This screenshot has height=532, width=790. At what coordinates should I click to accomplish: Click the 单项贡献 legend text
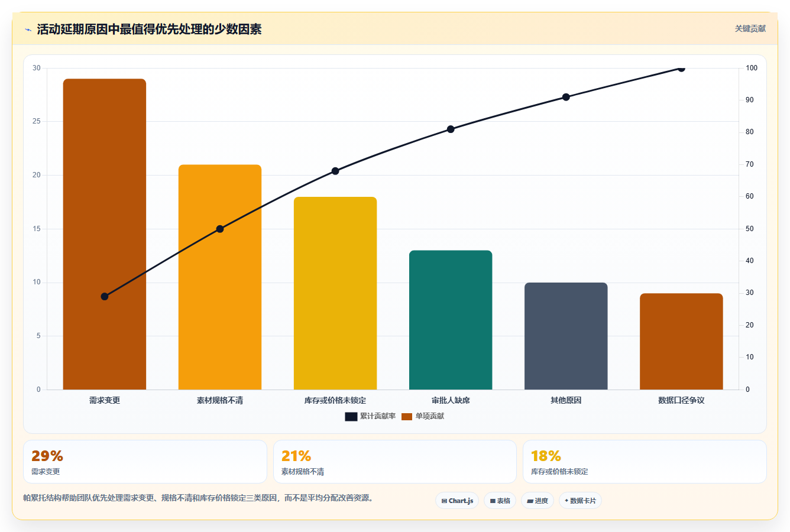(430, 417)
